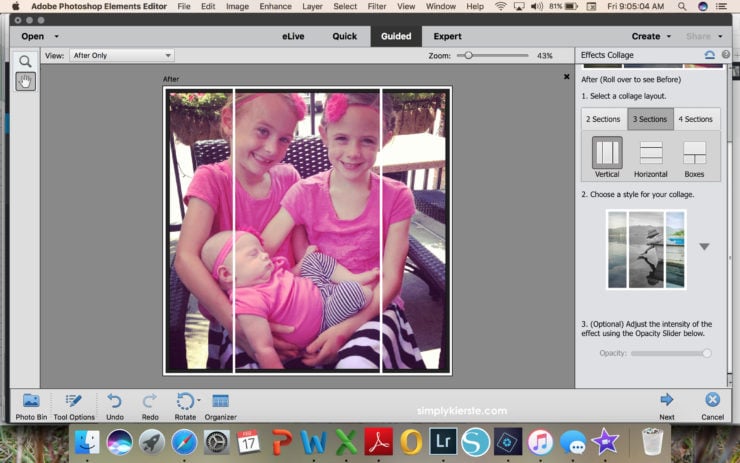This screenshot has width=740, height=463.
Task: Choose the Horizontal collage layout
Action: pyautogui.click(x=651, y=153)
